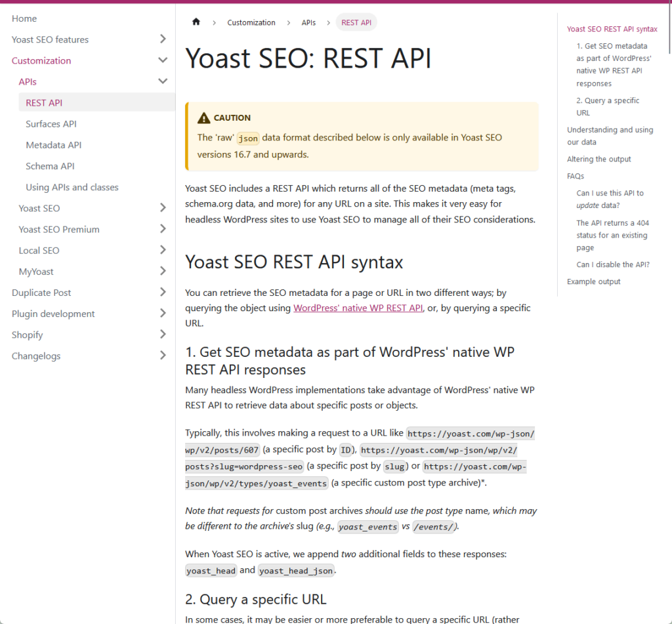Viewport: 672px width, 624px height.
Task: Open Shopify sidebar item
Action: click(27, 335)
